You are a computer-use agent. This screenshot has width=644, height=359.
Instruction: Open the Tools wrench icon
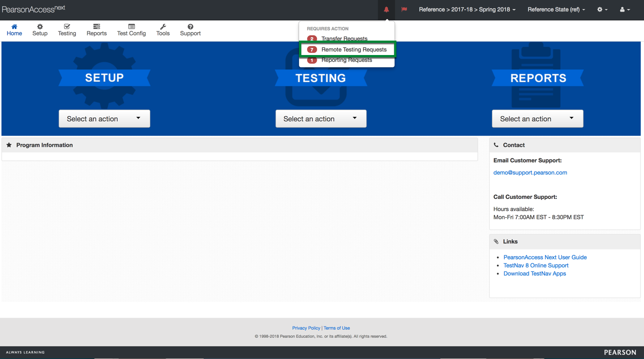click(163, 27)
